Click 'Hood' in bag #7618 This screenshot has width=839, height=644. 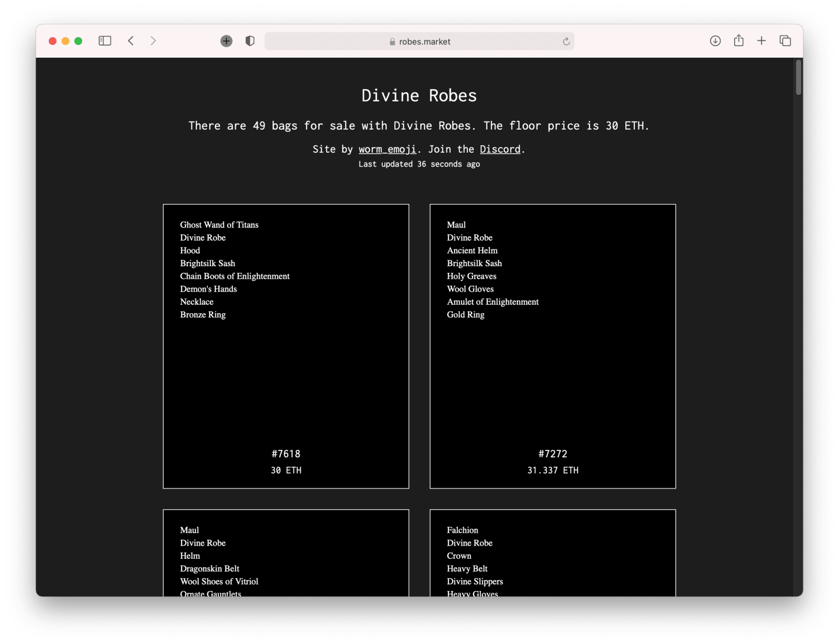click(190, 251)
